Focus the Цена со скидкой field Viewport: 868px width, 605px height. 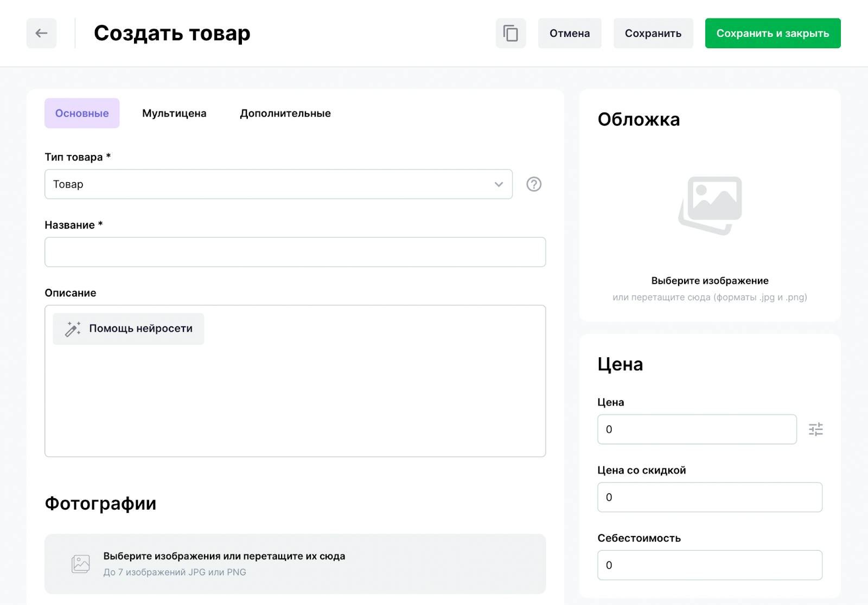(x=710, y=497)
